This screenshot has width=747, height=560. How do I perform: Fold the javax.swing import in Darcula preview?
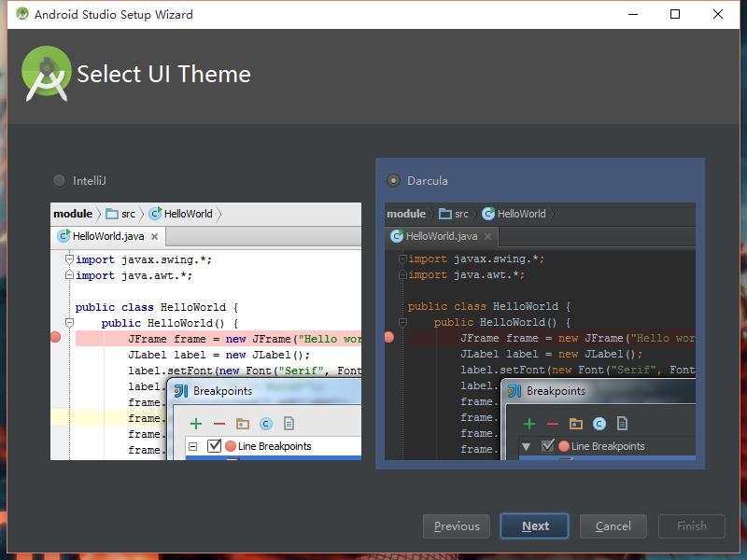point(402,259)
